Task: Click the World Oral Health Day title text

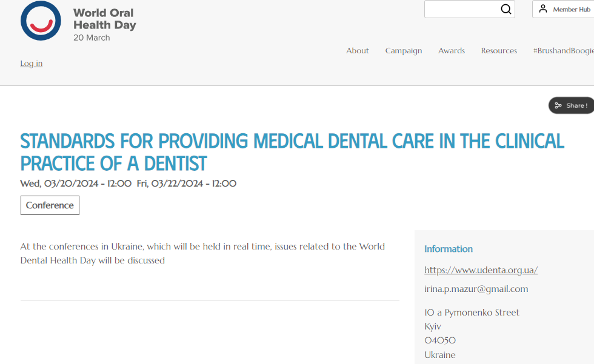Action: click(x=104, y=19)
